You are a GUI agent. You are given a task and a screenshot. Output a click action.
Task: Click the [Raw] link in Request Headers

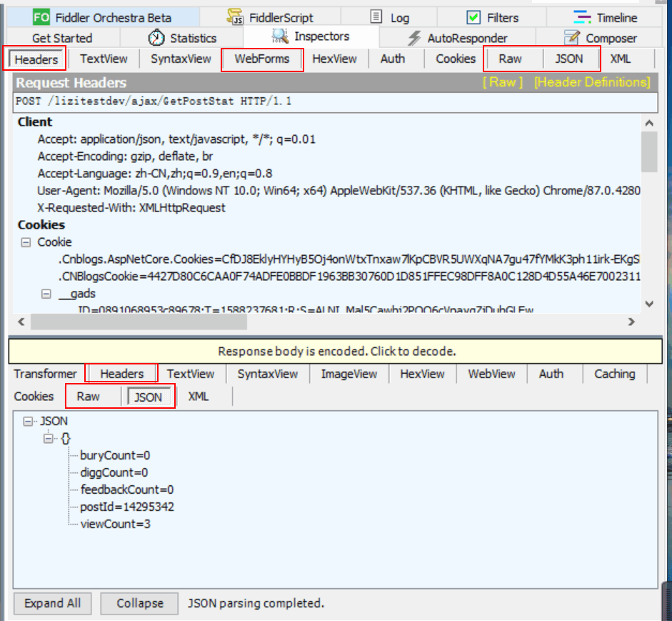click(x=502, y=82)
